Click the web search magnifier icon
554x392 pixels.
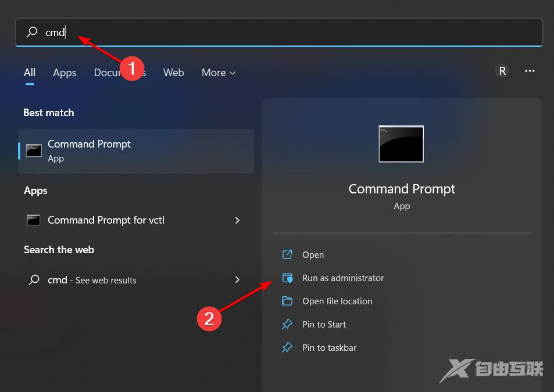34,280
